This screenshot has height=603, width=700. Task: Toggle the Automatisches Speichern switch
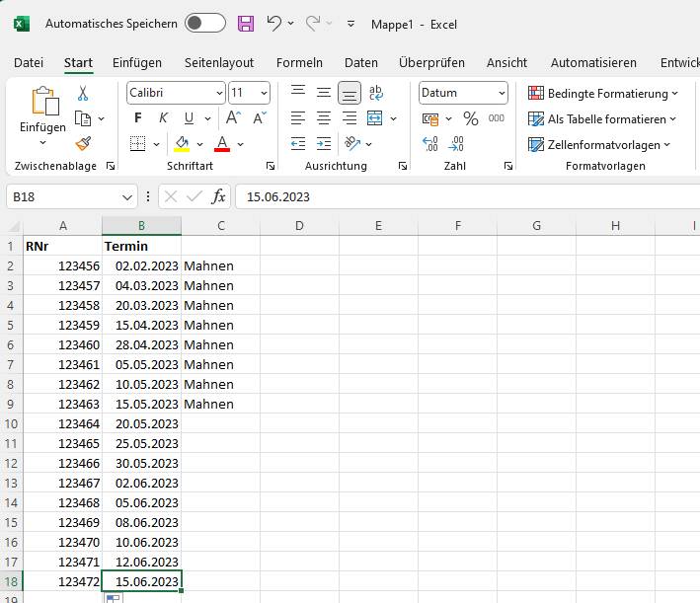pyautogui.click(x=204, y=23)
